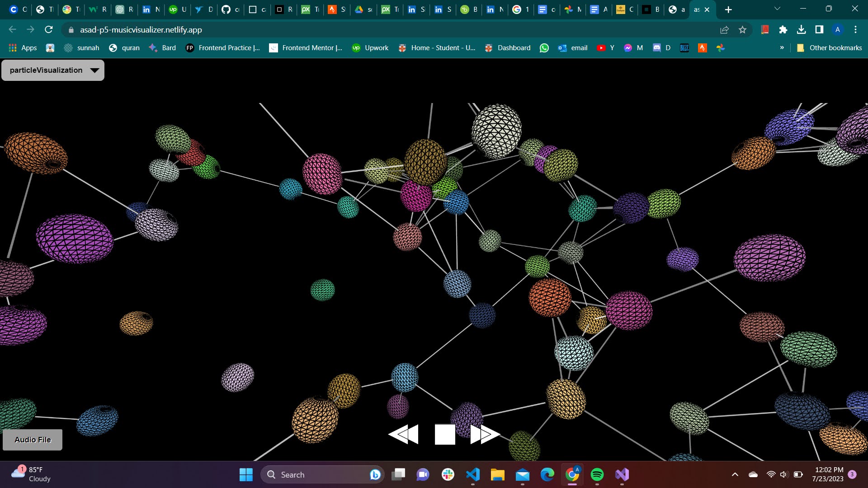
Task: Open the sunnah bookmark
Action: (x=81, y=48)
